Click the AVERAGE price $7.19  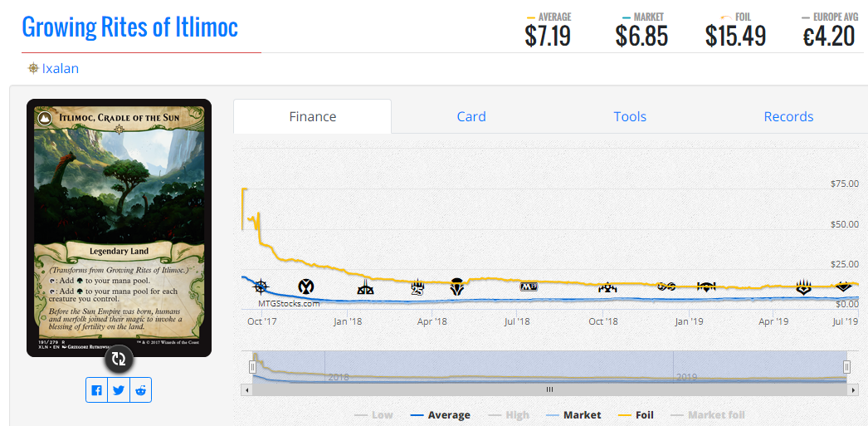pos(548,37)
